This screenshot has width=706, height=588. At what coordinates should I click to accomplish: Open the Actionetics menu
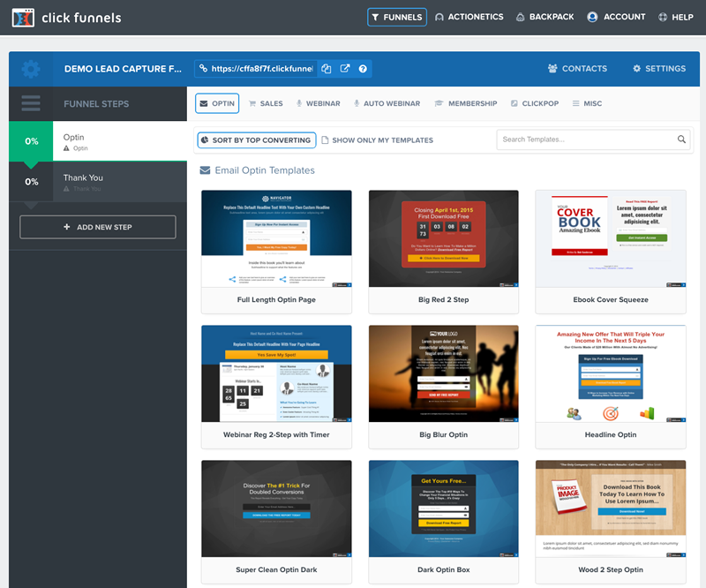coord(469,17)
